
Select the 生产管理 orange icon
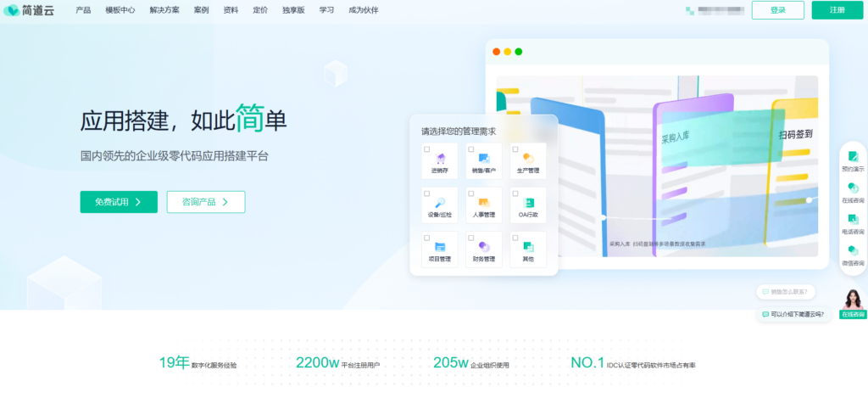pyautogui.click(x=528, y=159)
